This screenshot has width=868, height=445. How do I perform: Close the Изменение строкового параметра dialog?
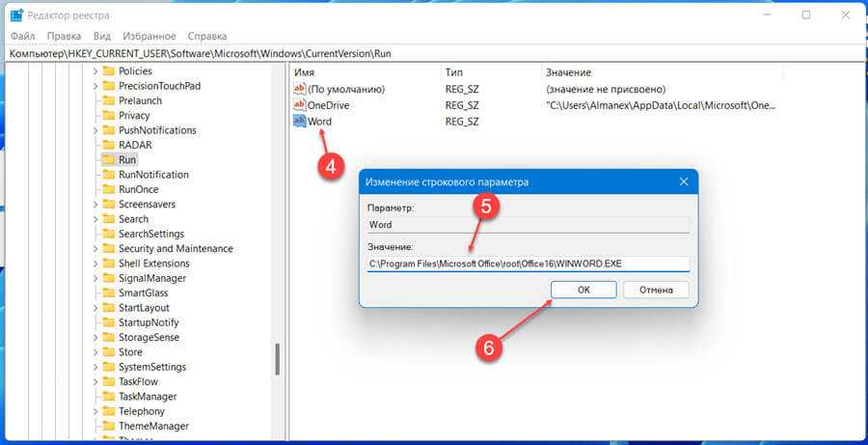click(x=684, y=181)
